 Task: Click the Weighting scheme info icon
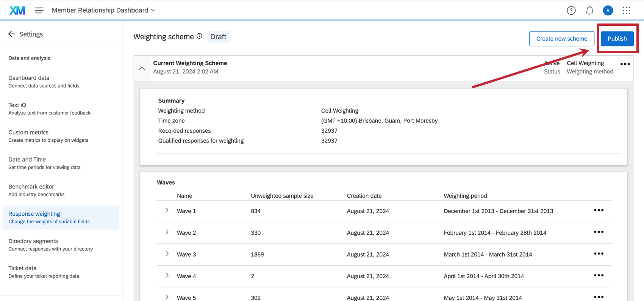click(x=199, y=36)
